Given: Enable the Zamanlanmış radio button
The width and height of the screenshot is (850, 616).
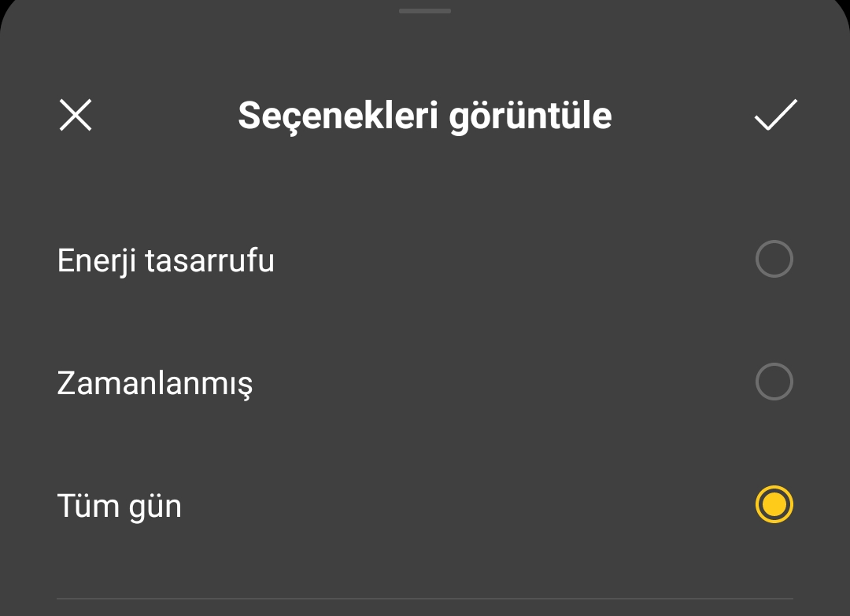Looking at the screenshot, I should [x=774, y=382].
